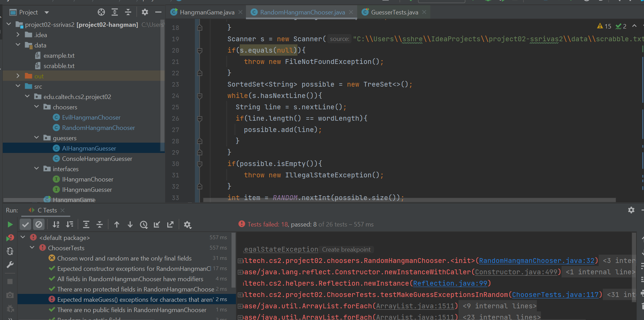Expand the out folder

tap(18, 76)
